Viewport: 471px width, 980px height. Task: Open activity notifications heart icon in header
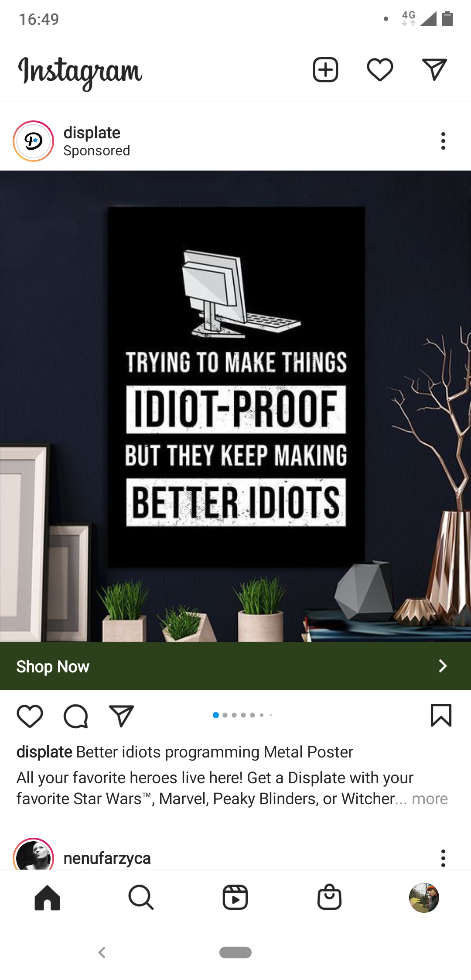[380, 70]
